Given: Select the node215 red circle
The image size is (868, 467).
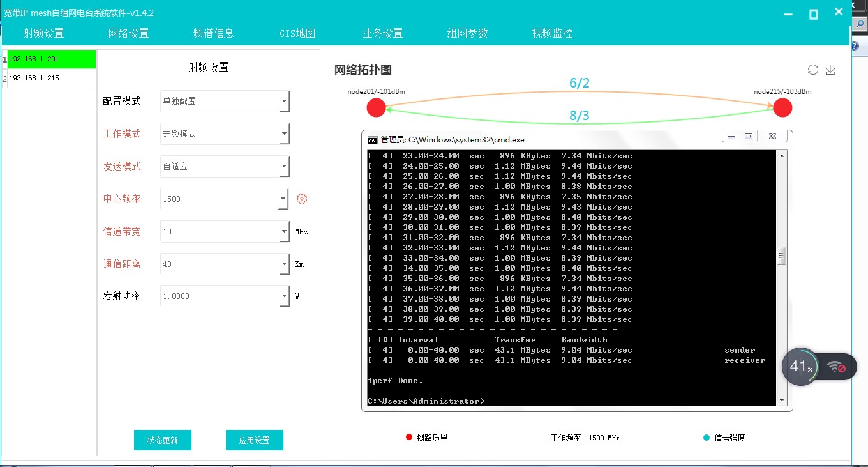Looking at the screenshot, I should click(x=782, y=108).
